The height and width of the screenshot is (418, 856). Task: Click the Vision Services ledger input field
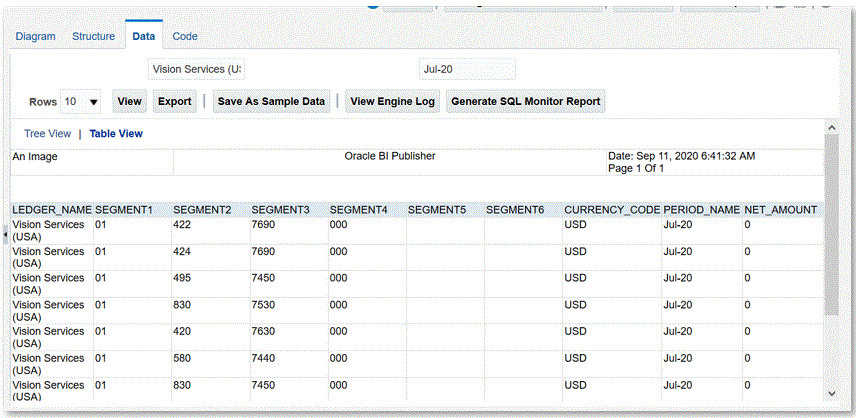click(196, 69)
